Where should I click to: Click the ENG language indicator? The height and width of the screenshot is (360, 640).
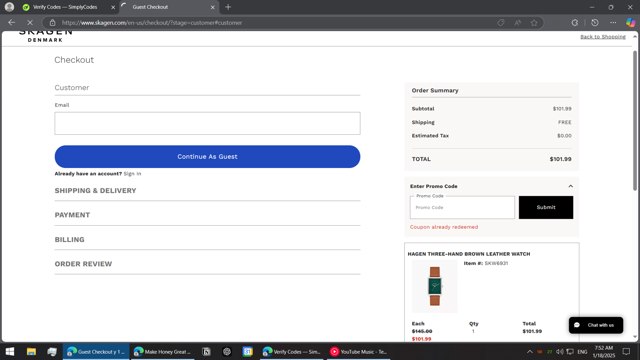pos(582,351)
